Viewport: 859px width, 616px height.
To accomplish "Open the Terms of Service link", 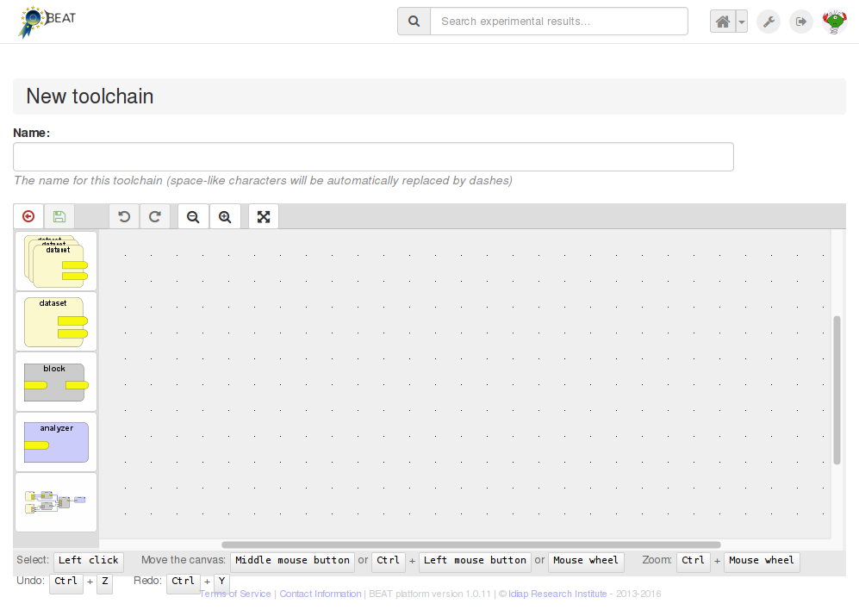I will 234,594.
